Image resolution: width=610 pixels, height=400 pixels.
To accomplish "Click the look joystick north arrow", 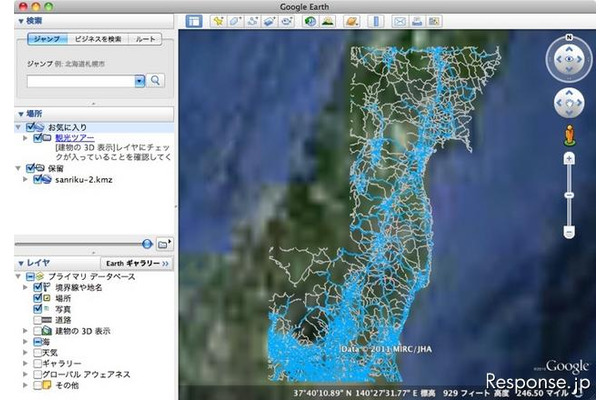I will point(569,49).
